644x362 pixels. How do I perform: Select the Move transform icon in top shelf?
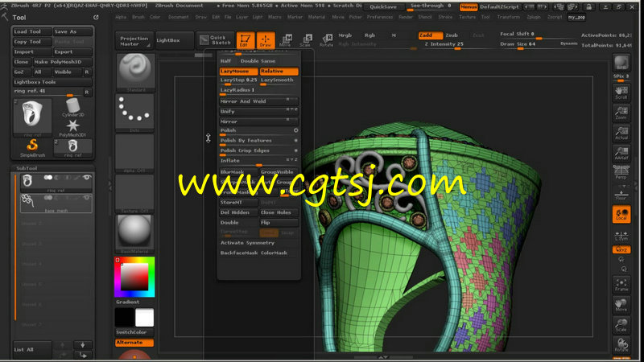(286, 40)
